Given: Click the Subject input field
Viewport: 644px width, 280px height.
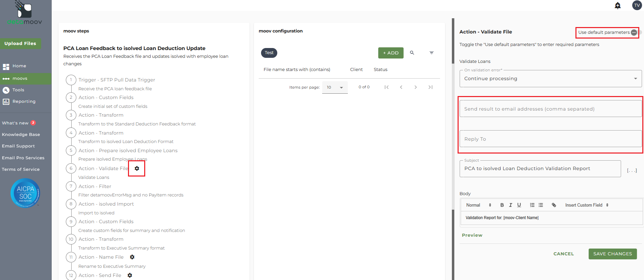Looking at the screenshot, I should 540,168.
